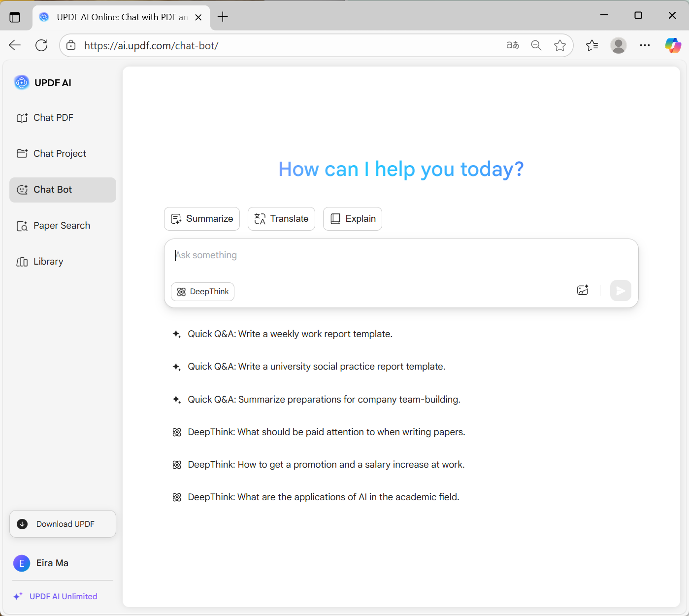Click the UPDF AI logo icon

coord(22,82)
